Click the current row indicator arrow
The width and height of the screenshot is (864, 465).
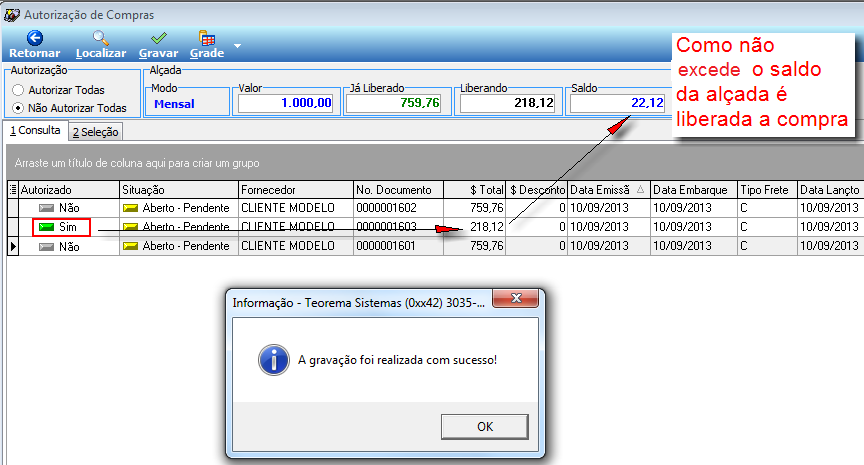click(x=13, y=246)
